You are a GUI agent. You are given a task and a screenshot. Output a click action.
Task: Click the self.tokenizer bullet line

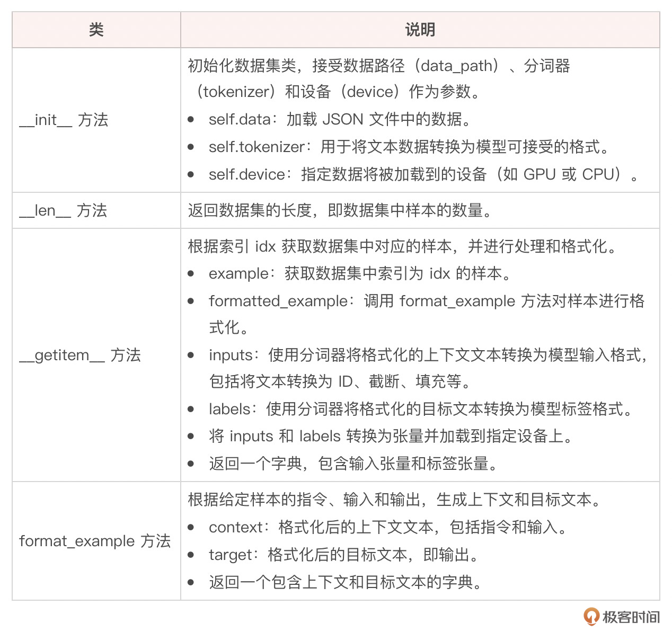click(x=408, y=147)
